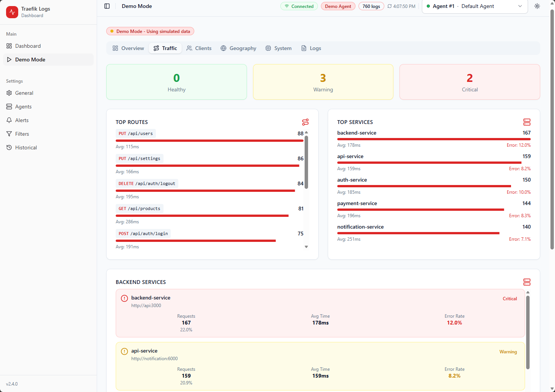The height and width of the screenshot is (392, 555).
Task: Go to Historical in the sidebar
Action: point(26,147)
